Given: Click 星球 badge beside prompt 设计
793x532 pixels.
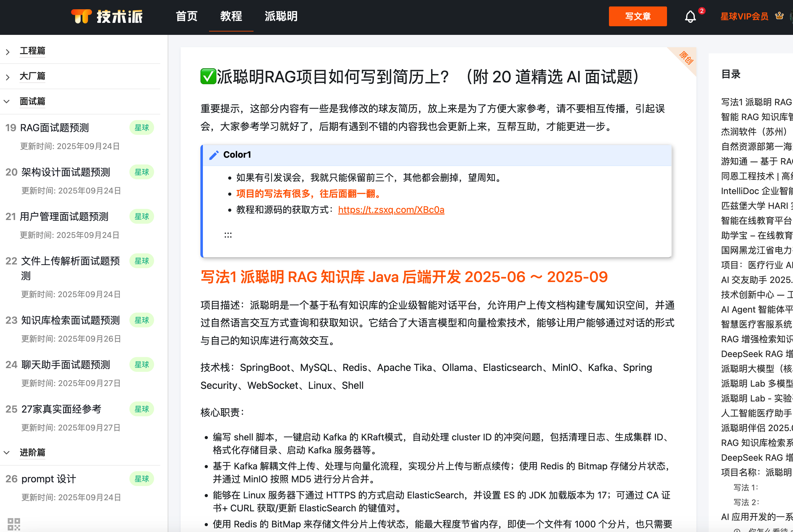Looking at the screenshot, I should click(141, 479).
